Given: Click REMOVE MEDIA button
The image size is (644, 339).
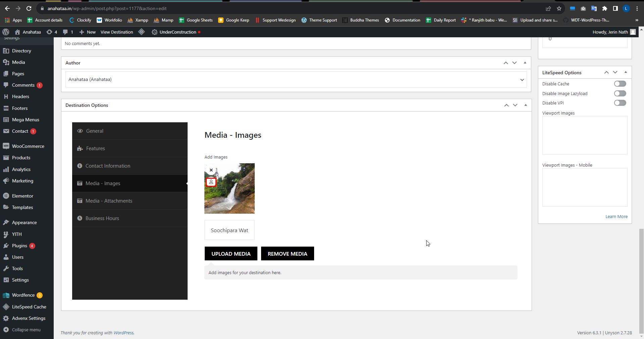Looking at the screenshot, I should click(x=288, y=254).
